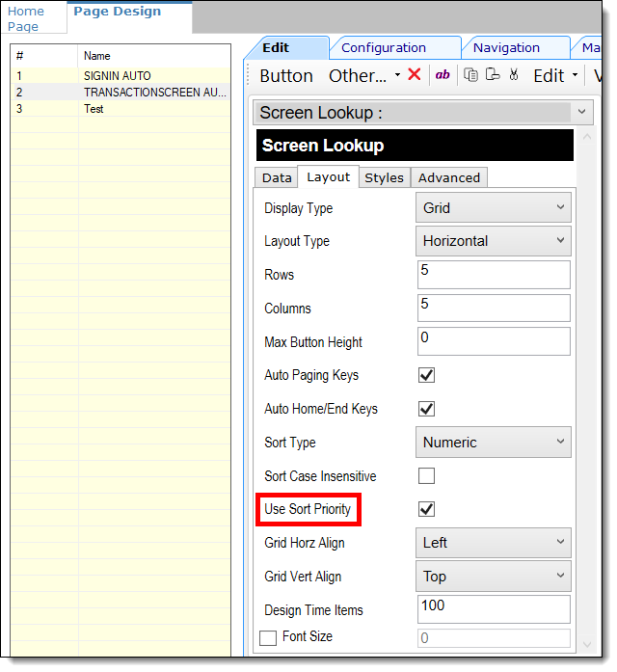This screenshot has height=672, width=617.
Task: Toggle the Auto Paging Keys checkbox
Action: 426,375
